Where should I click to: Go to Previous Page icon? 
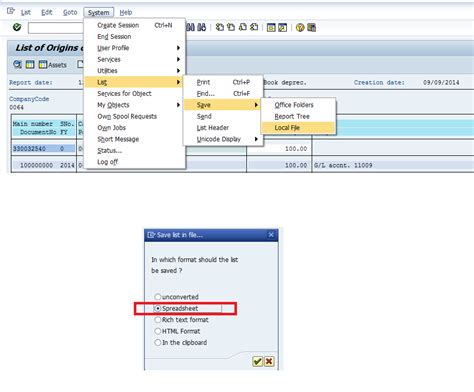tap(231, 27)
